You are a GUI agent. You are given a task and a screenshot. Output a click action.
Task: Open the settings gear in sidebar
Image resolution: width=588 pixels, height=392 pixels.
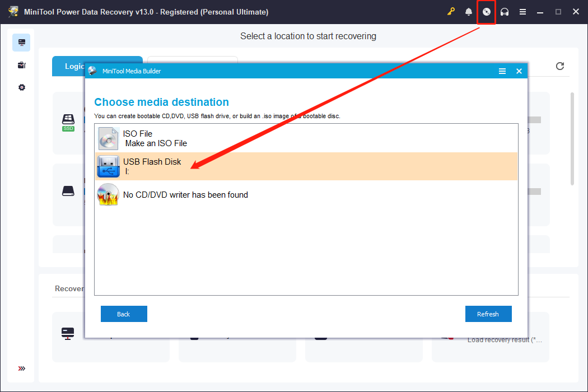(x=21, y=87)
